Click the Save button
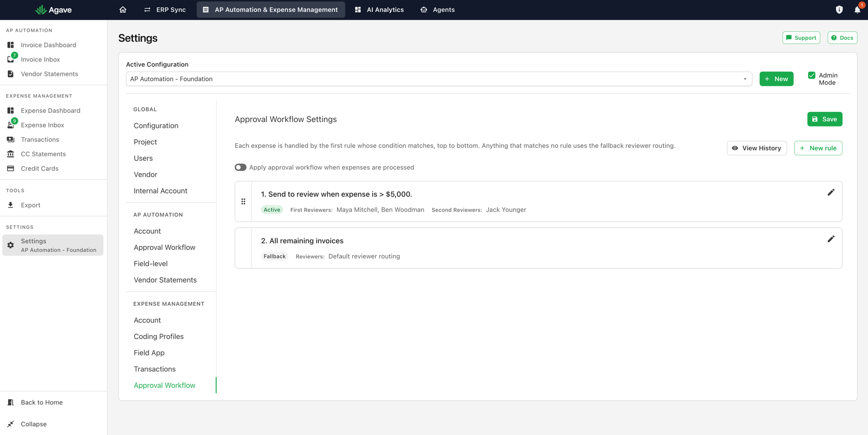The image size is (868, 435). tap(825, 119)
